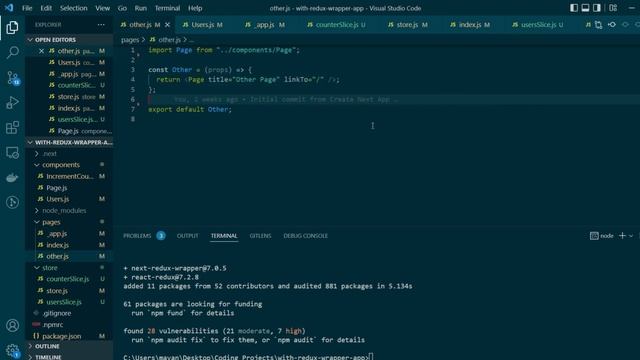Image resolution: width=640 pixels, height=360 pixels.
Task: Open the Search view
Action: pyautogui.click(x=12, y=52)
